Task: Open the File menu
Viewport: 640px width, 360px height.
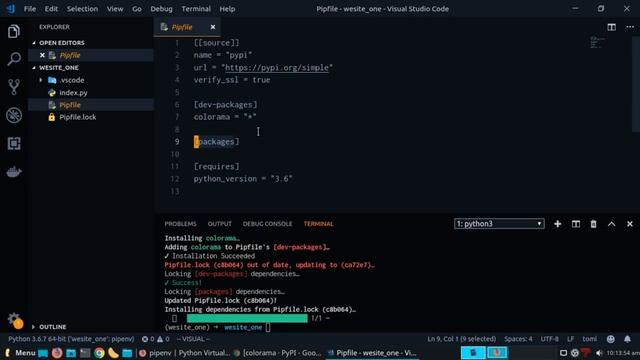Action: pyautogui.click(x=30, y=9)
